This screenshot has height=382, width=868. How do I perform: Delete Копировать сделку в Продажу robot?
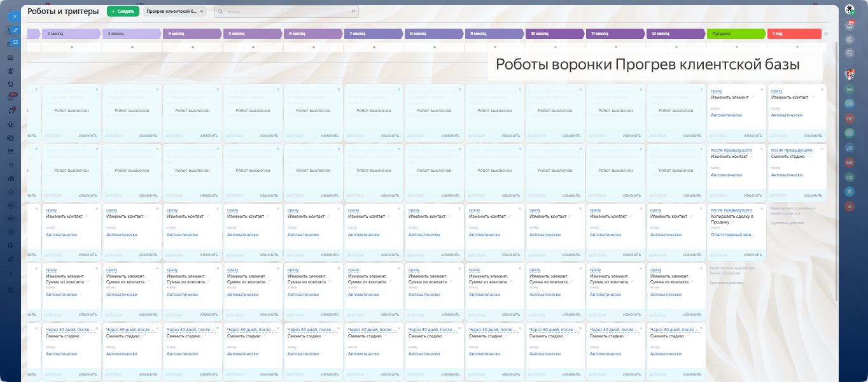point(762,208)
